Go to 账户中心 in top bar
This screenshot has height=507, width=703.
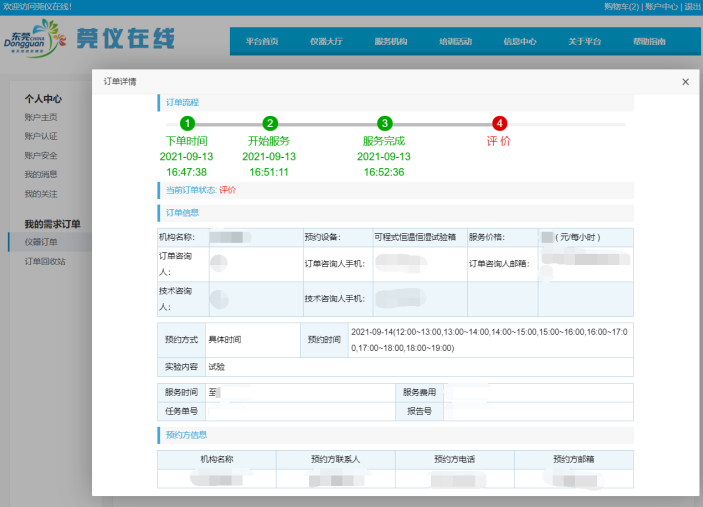(661, 7)
